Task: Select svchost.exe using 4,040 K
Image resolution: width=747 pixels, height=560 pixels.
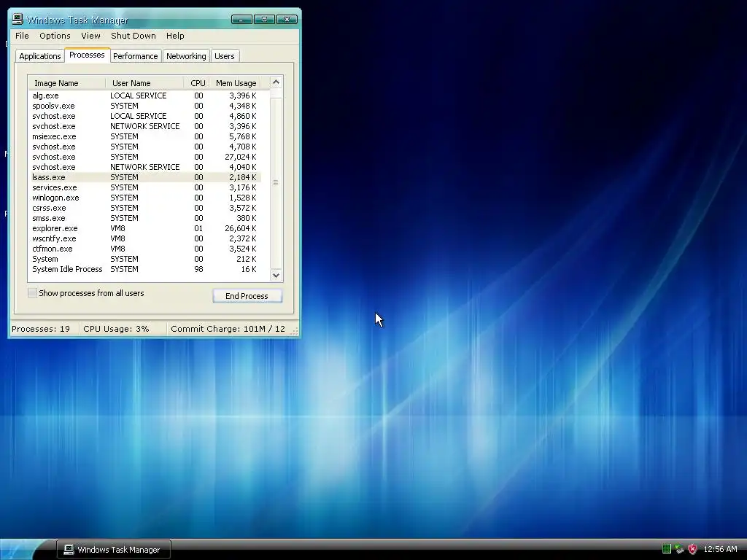Action: pos(145,167)
